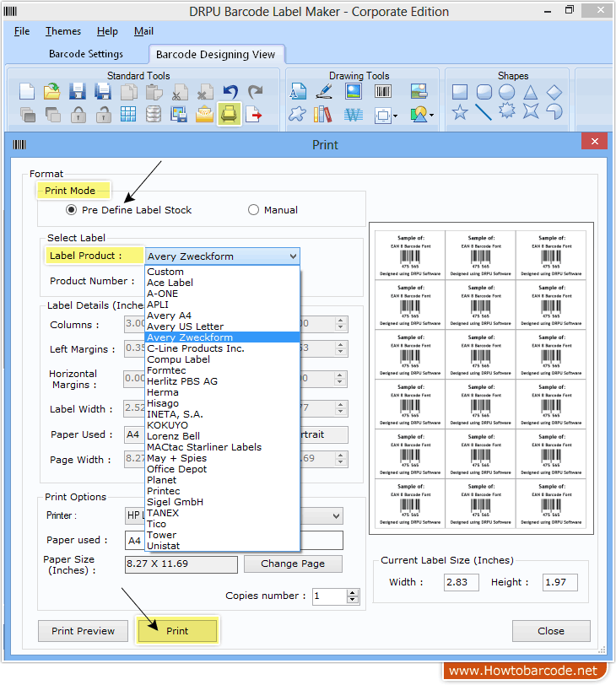The width and height of the screenshot is (616, 685).
Task: Click the Close button in Print dialog
Action: pos(551,631)
